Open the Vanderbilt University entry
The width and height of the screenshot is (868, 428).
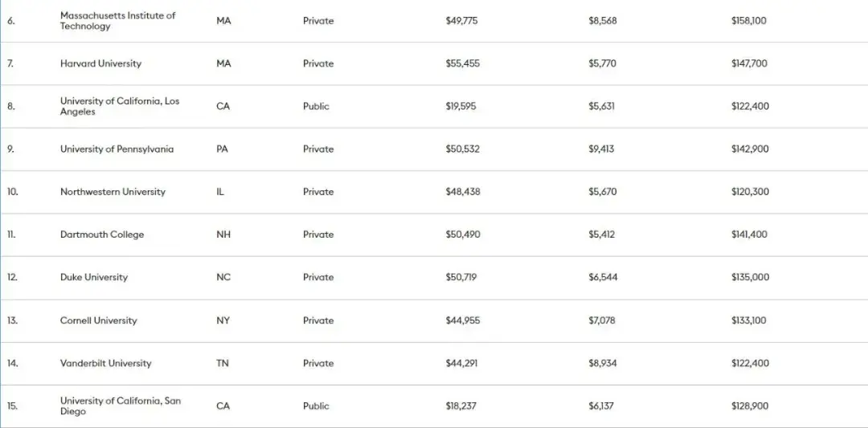105,363
